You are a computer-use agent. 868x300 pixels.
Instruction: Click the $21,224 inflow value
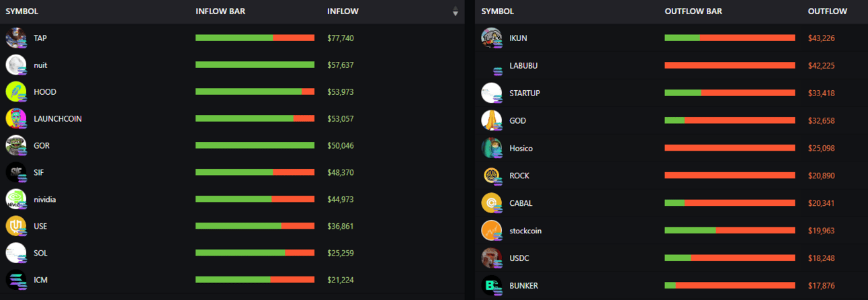click(341, 280)
